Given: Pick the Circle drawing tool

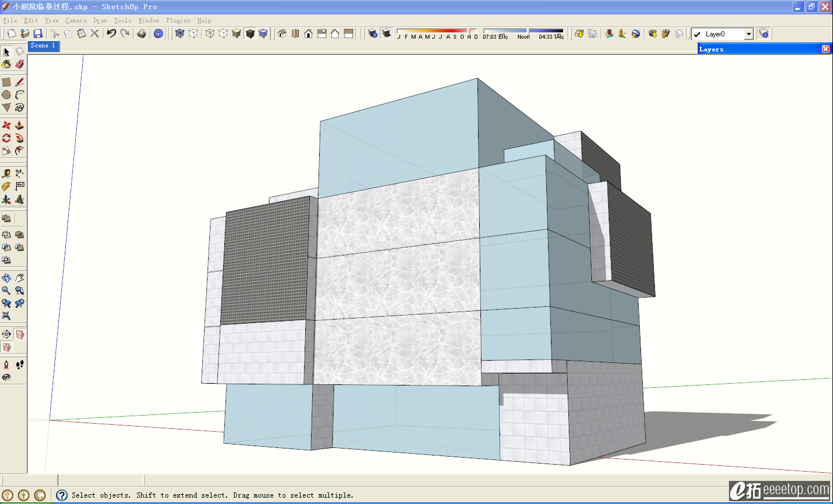Looking at the screenshot, I should [x=6, y=95].
